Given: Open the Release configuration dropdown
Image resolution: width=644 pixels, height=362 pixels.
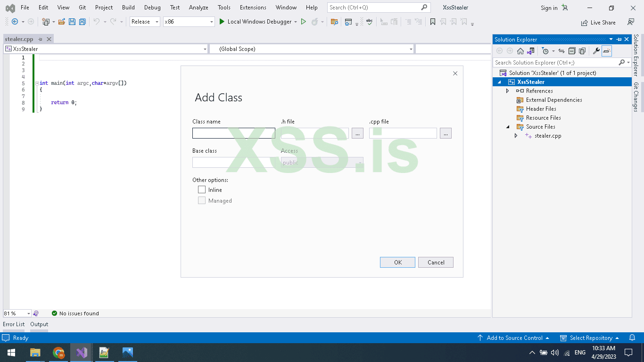Looking at the screenshot, I should point(145,22).
